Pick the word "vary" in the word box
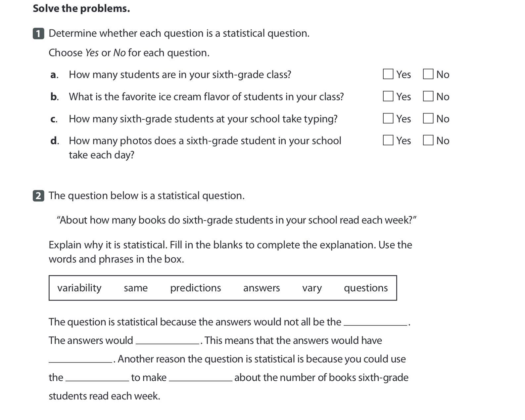Viewport: 525px width, 420px height. 312,288
